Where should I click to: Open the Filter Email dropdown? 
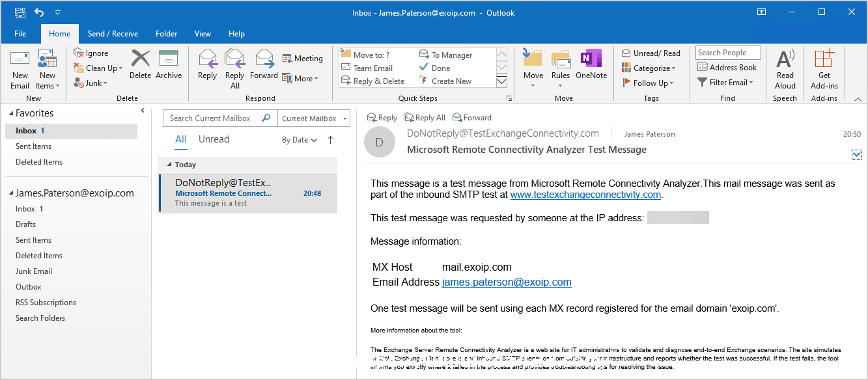click(x=725, y=83)
